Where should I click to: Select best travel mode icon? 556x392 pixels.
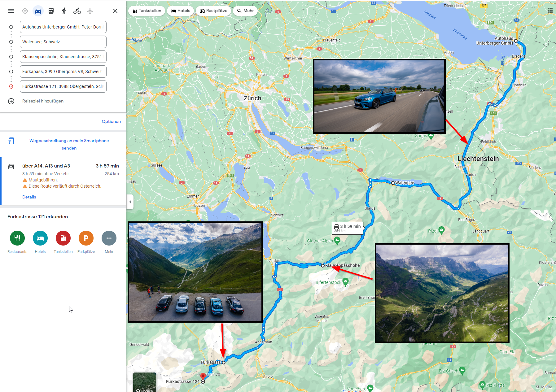pos(25,11)
